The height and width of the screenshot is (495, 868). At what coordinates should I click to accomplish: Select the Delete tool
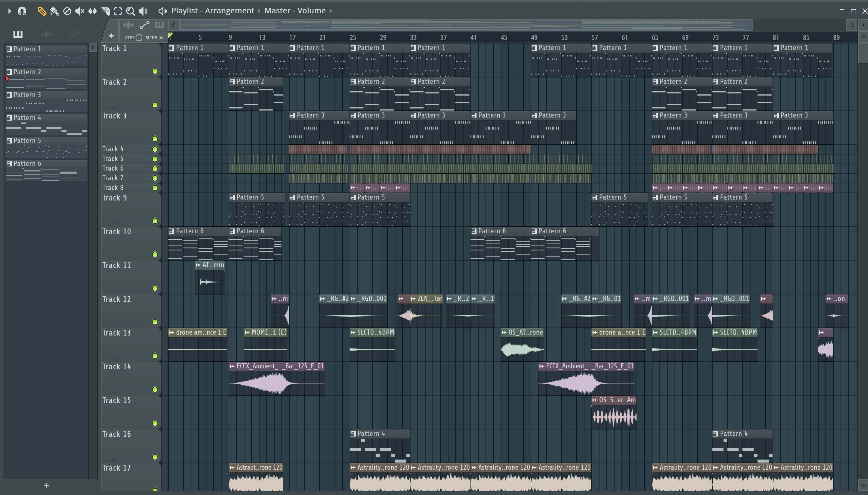click(67, 11)
